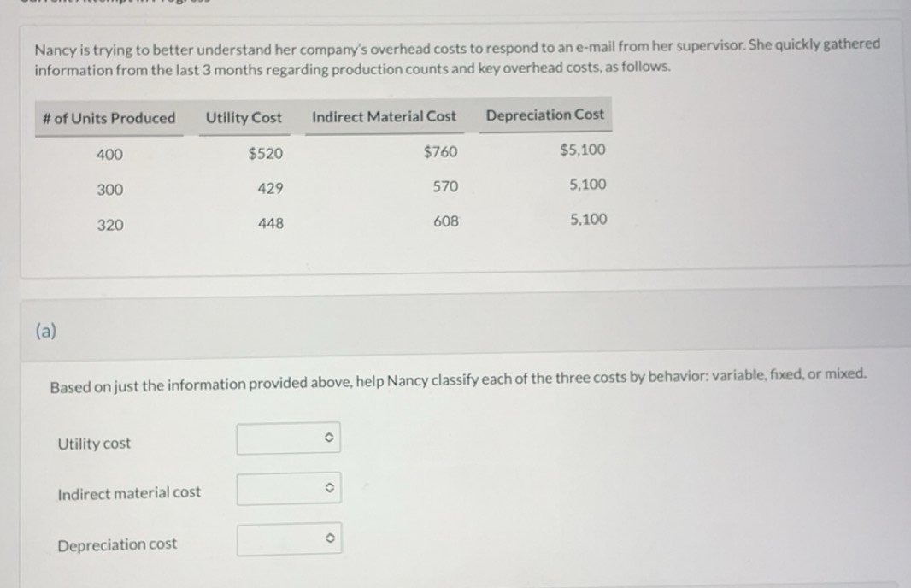Screen dimensions: 911x588
Task: Click the 608 indirect material value
Action: (x=445, y=221)
